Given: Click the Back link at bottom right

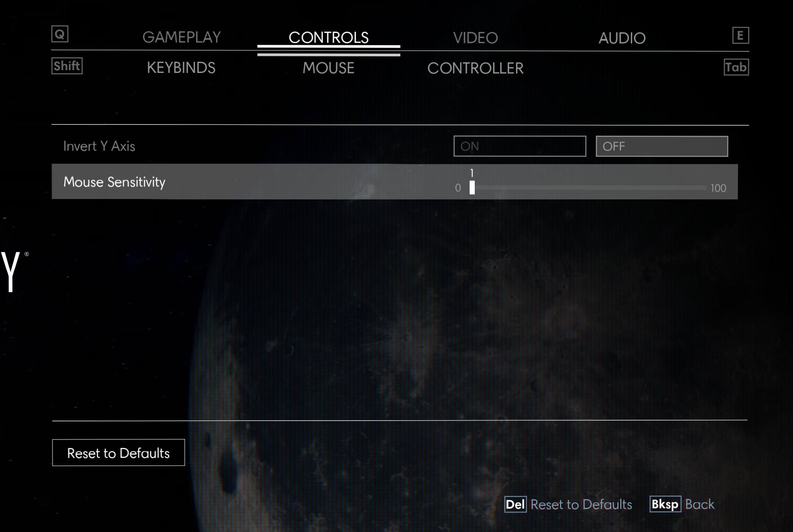Looking at the screenshot, I should pos(699,504).
